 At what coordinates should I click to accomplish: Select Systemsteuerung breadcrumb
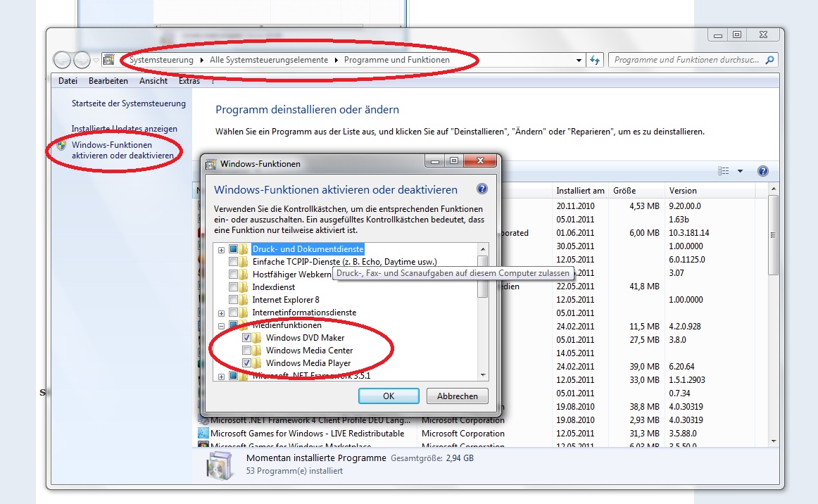coord(161,60)
